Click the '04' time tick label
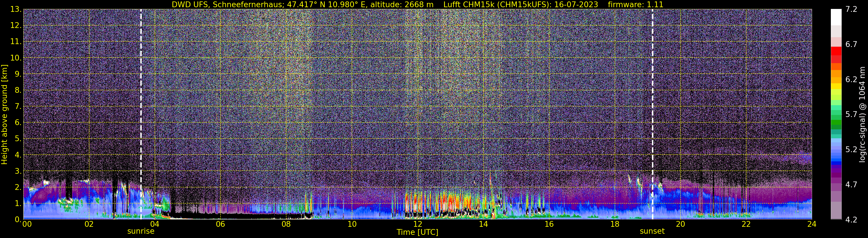The image size is (868, 238). tap(155, 224)
